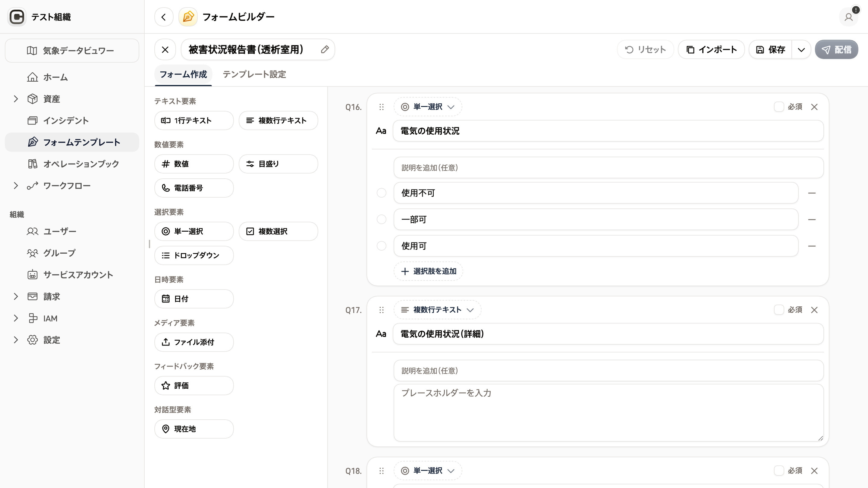
Task: Toggle the 必須 checkbox for Q16
Action: pos(779,107)
